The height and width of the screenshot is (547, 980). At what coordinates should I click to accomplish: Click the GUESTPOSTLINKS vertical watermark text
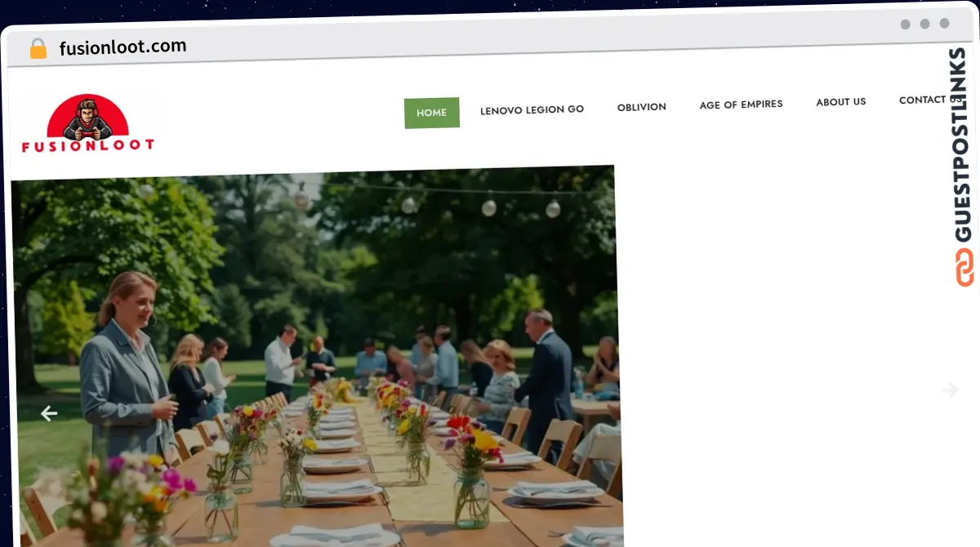click(x=964, y=145)
